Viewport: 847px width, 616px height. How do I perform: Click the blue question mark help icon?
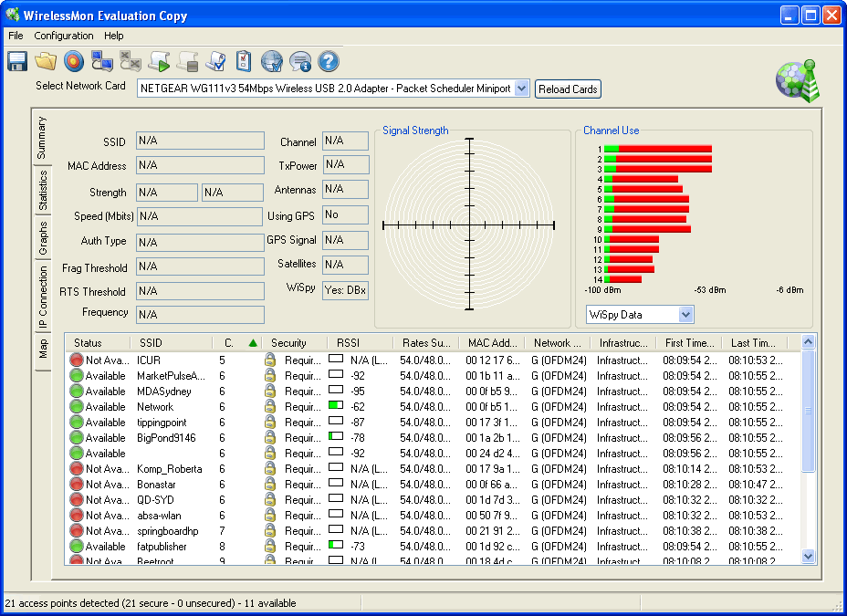329,61
